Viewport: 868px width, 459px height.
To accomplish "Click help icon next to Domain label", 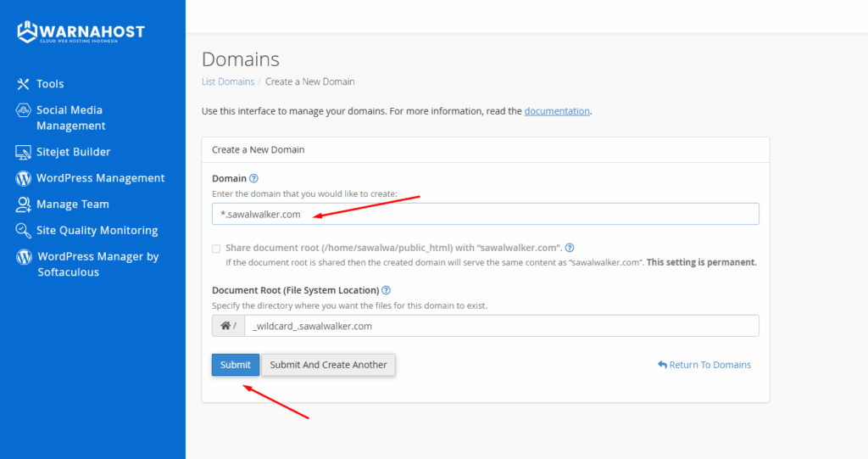I will pyautogui.click(x=253, y=179).
